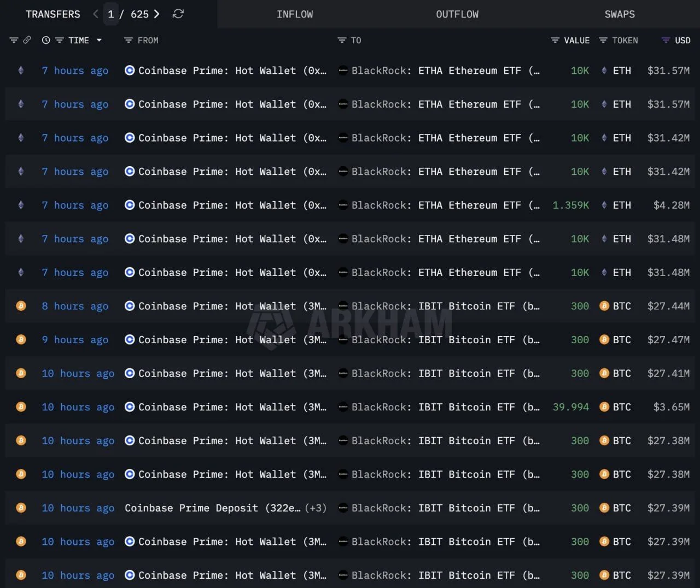Open the leftmost filter icon in header row
700x588 pixels.
tap(14, 40)
